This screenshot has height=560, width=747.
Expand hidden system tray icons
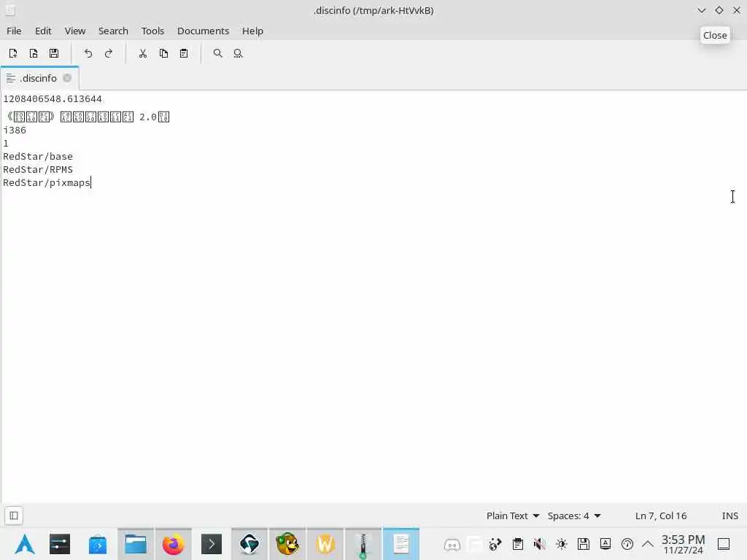pos(648,544)
